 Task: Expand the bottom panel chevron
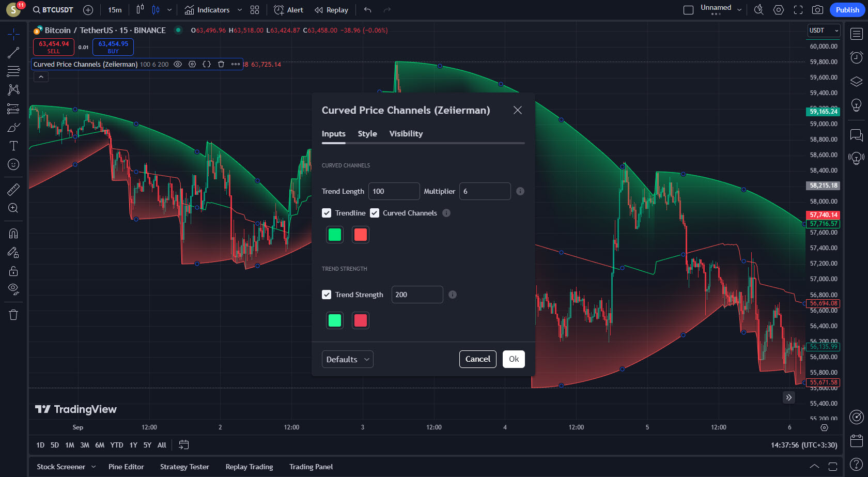pyautogui.click(x=814, y=466)
